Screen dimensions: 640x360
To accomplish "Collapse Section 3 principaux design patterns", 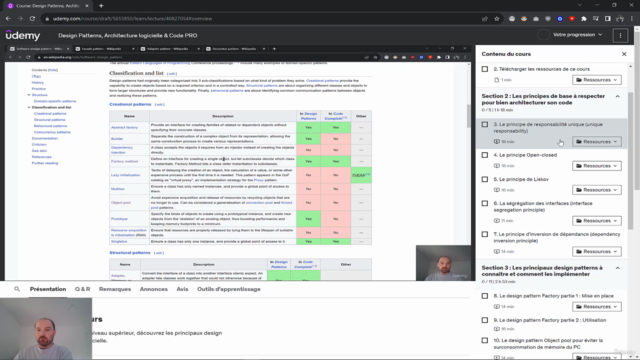I will tap(618, 268).
